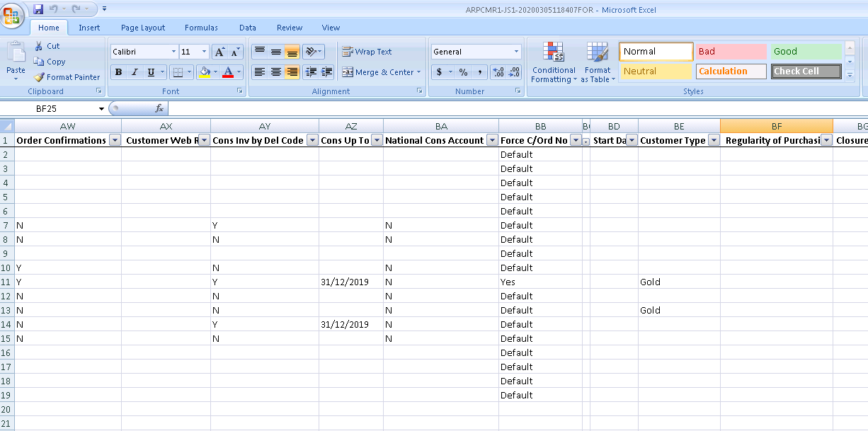Screen dimensions: 868x431
Task: Open the Calibri font name dropdown
Action: click(174, 52)
